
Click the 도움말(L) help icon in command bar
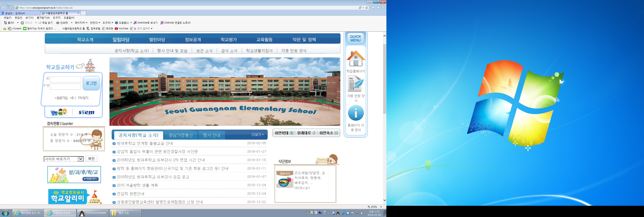point(117,23)
